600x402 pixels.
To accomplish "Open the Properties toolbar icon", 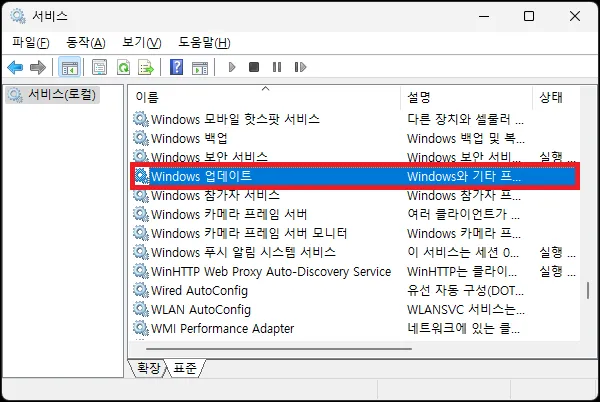I will click(x=99, y=67).
